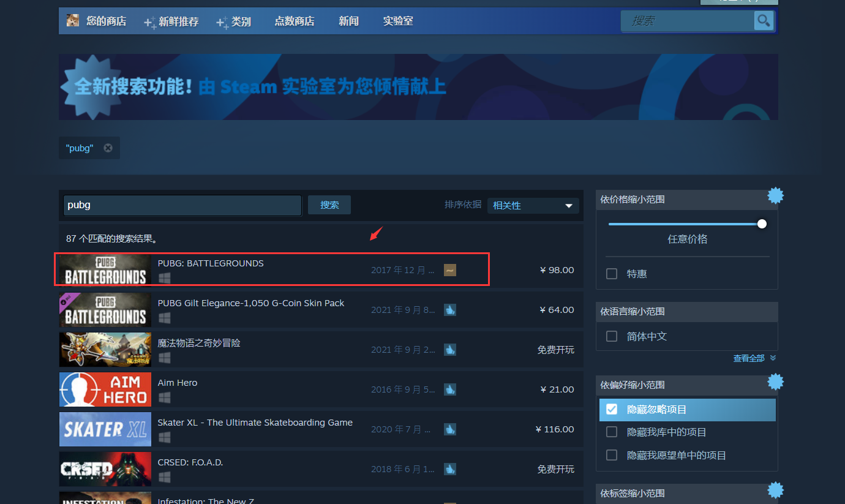Image resolution: width=845 pixels, height=504 pixels.
Task: Click the top store 搜索 input box
Action: 687,21
